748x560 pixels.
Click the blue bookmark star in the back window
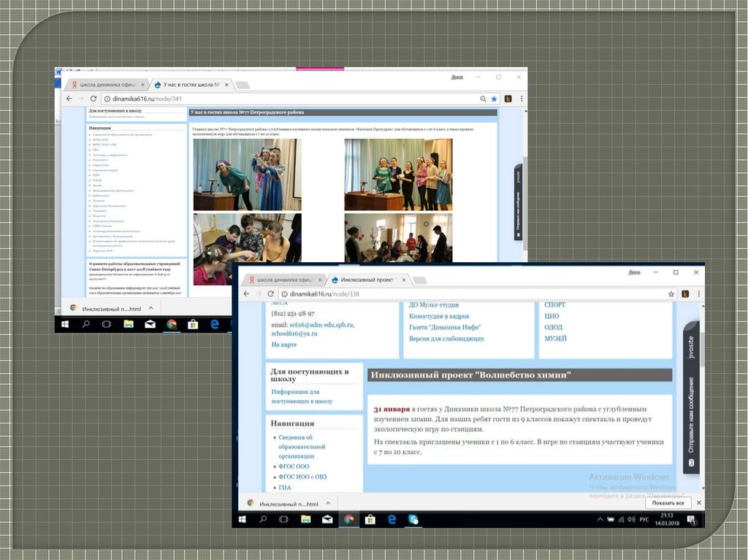(495, 99)
